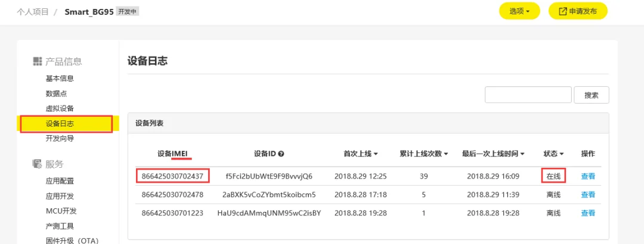This screenshot has width=644, height=244.
Task: Click the 开发中 status badge
Action: point(128,11)
